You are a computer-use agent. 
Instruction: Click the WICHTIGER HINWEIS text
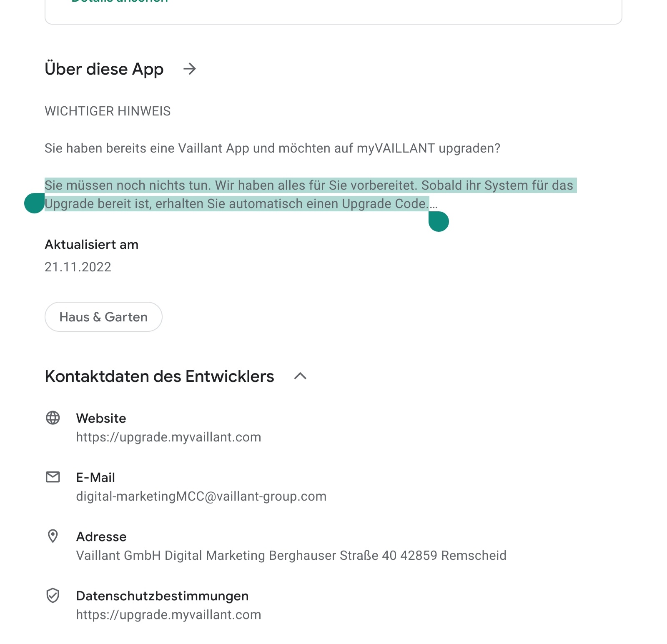point(108,111)
